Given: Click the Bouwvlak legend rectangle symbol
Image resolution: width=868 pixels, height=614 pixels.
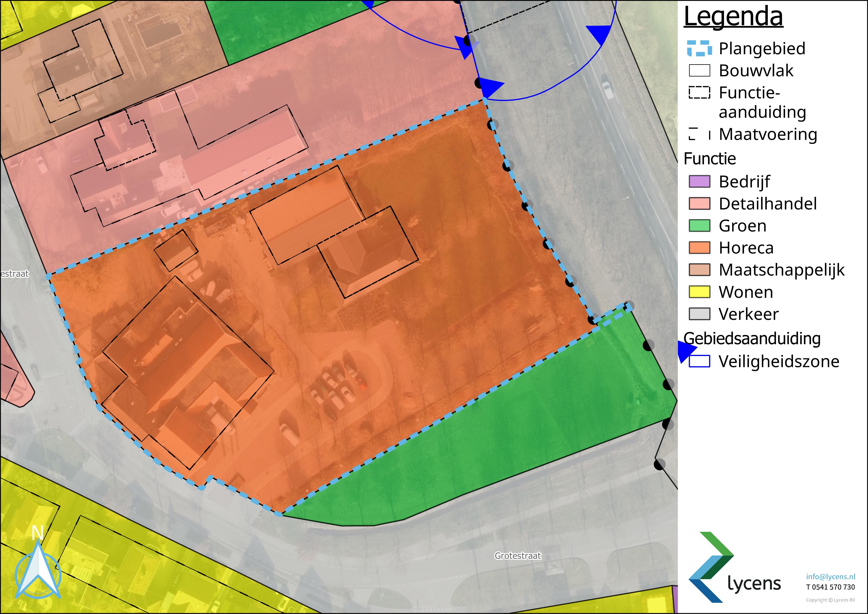Looking at the screenshot, I should [x=699, y=71].
